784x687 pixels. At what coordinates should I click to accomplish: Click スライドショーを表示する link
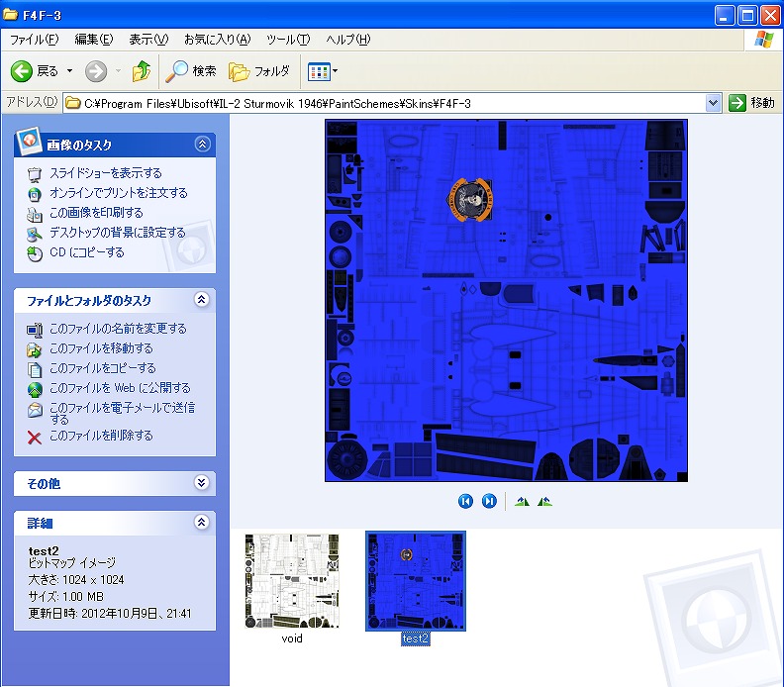tap(106, 173)
